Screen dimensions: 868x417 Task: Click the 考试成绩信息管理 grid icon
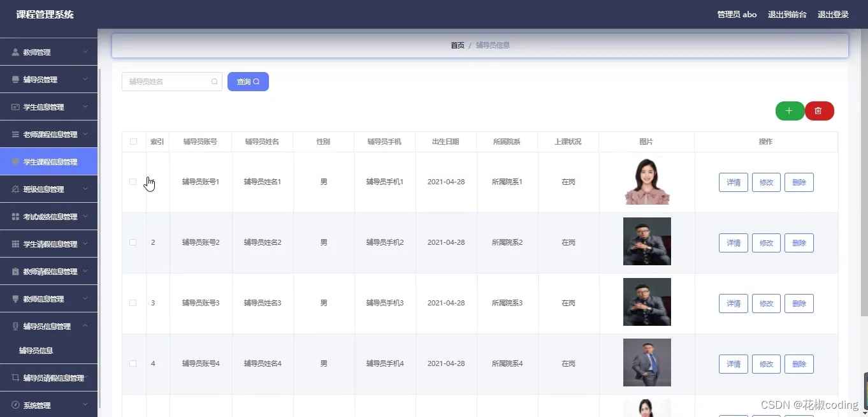point(15,217)
